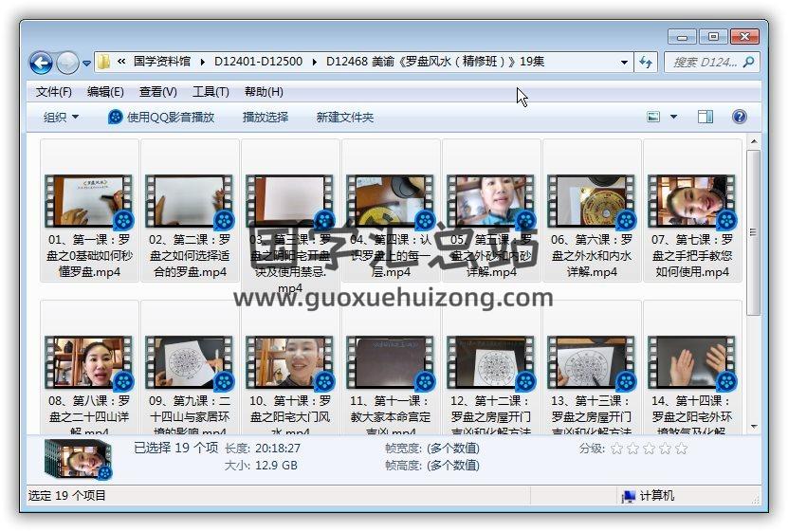The image size is (788, 532).
Task: Click the 新建文件夹 button
Action: [x=344, y=117]
